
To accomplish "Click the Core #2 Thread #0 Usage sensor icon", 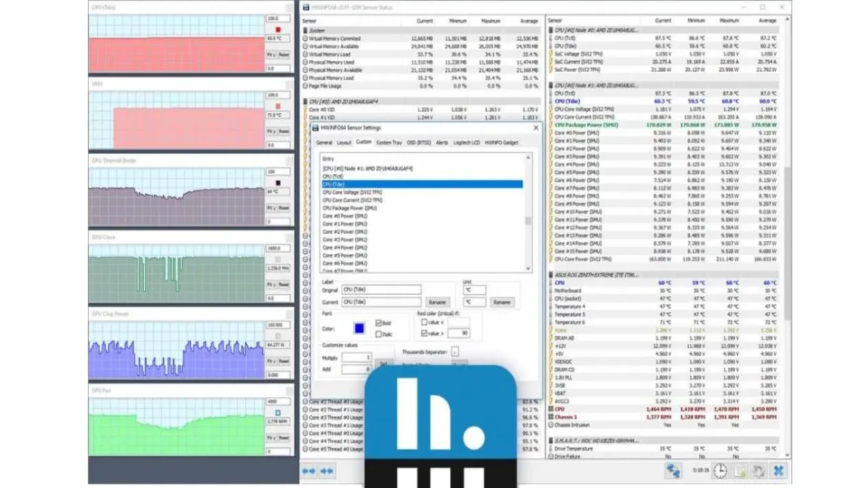I will point(305,402).
